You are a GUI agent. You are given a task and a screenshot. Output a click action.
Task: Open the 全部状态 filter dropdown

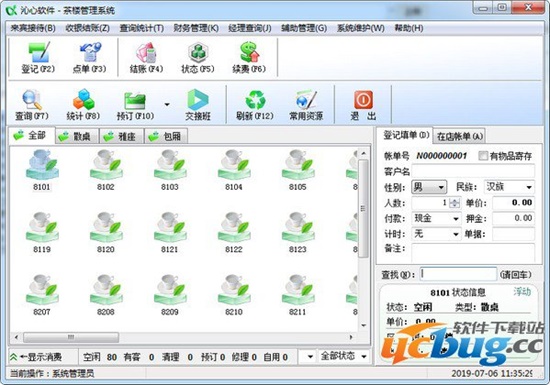pyautogui.click(x=344, y=356)
